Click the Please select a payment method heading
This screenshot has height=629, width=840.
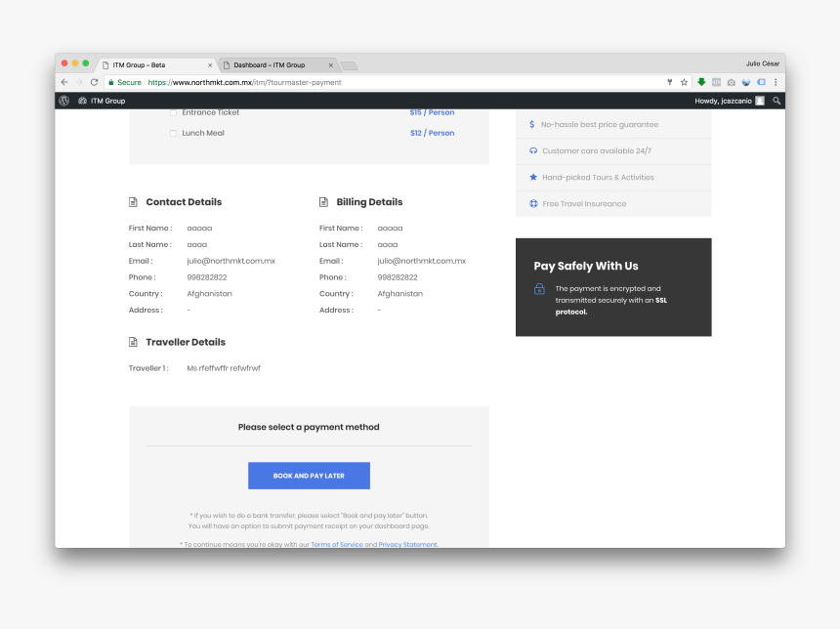[x=309, y=427]
